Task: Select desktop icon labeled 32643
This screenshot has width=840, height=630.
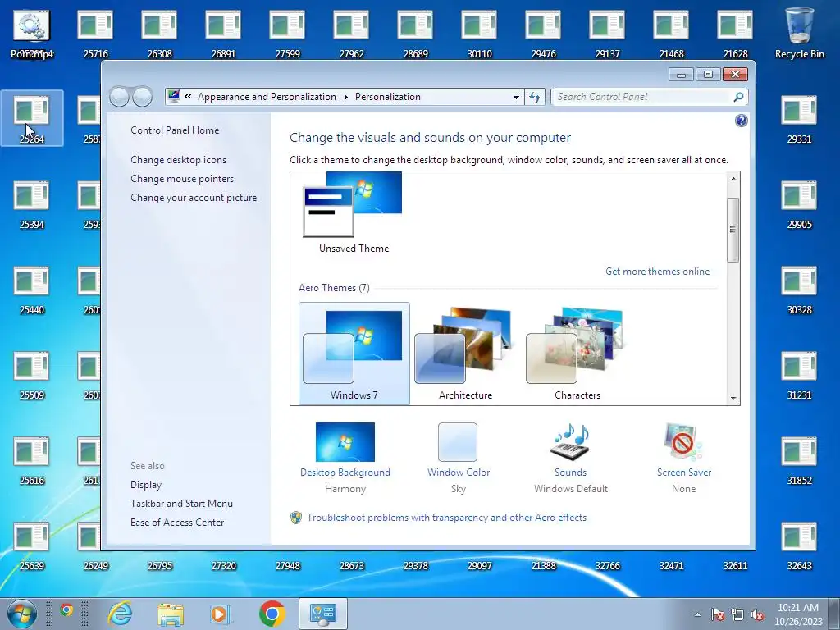Action: click(799, 546)
